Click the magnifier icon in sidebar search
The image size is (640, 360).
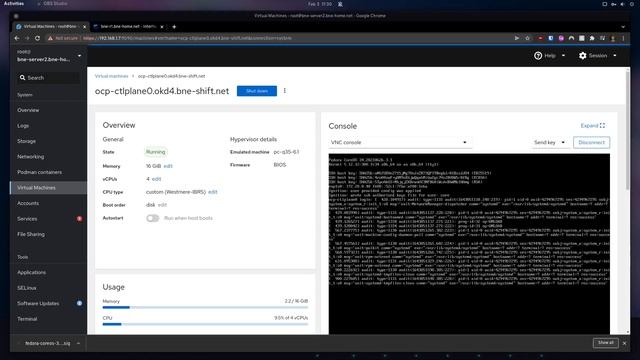(22, 78)
